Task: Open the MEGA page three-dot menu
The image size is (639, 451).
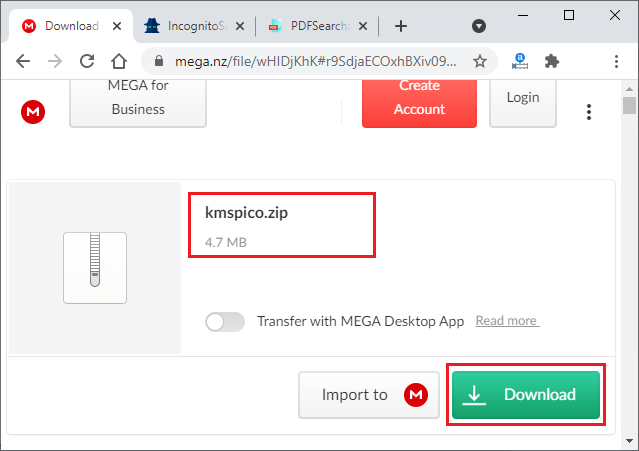Action: pyautogui.click(x=589, y=112)
